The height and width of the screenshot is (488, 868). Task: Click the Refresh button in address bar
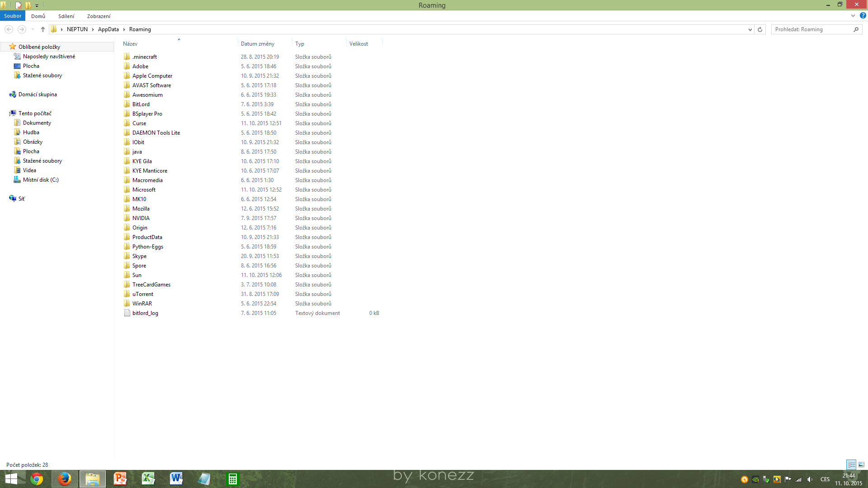click(760, 29)
